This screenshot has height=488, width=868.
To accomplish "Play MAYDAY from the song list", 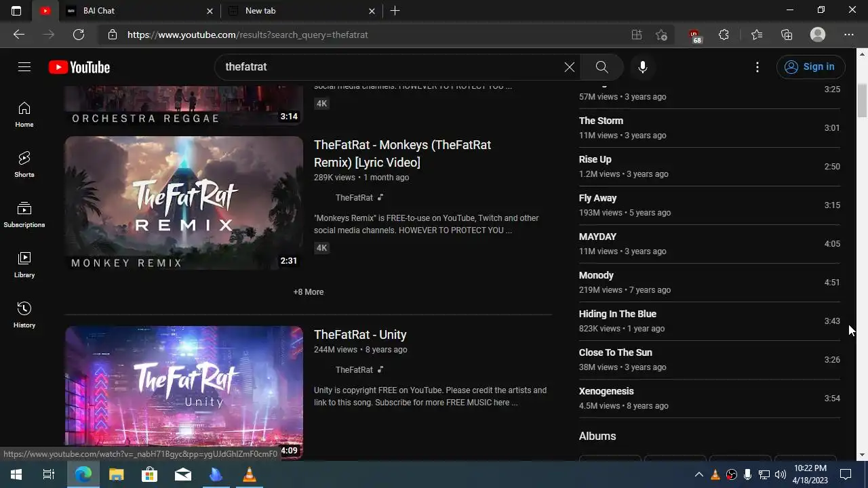I will pyautogui.click(x=709, y=244).
